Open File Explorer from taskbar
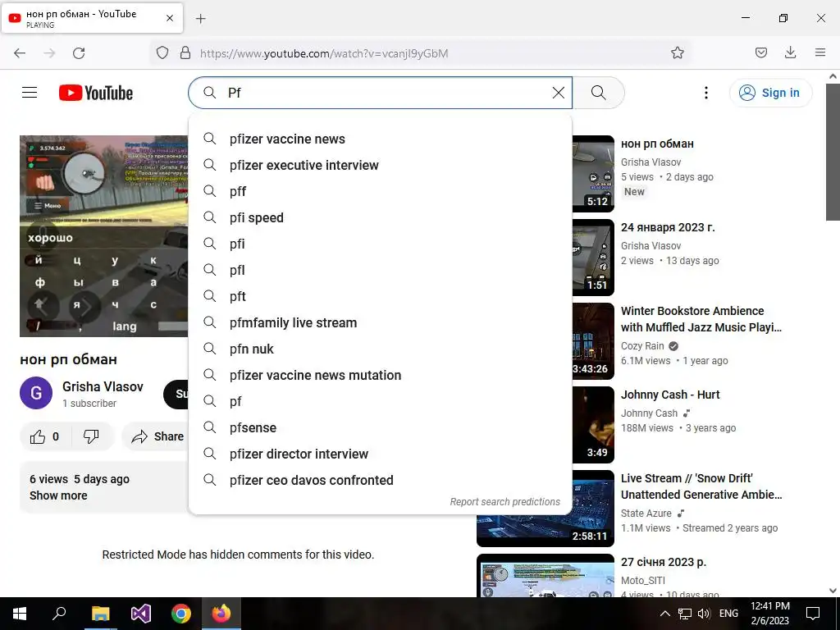Viewport: 840px width, 630px height. pos(100,614)
